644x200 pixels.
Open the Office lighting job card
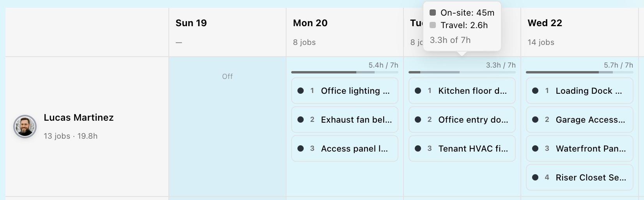tap(345, 91)
